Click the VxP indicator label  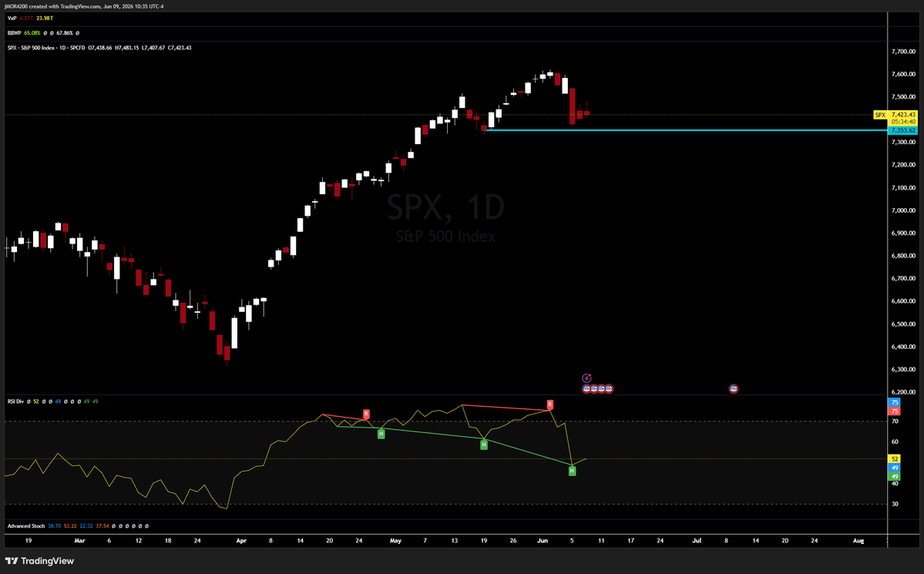coord(12,18)
